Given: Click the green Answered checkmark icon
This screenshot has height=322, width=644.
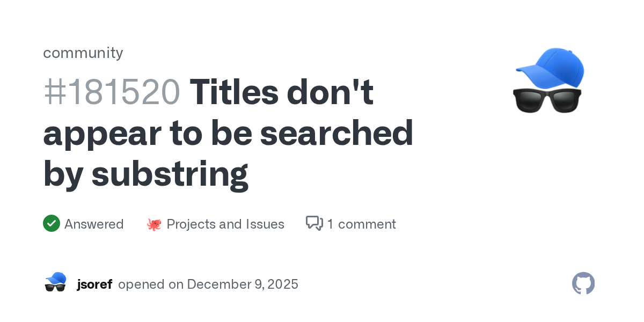Looking at the screenshot, I should 52,224.
